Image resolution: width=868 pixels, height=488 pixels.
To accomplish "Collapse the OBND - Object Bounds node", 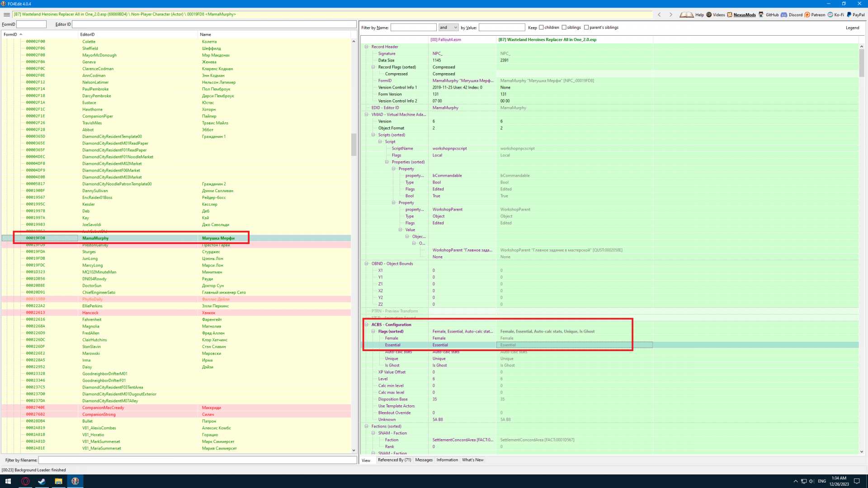I will pos(367,263).
